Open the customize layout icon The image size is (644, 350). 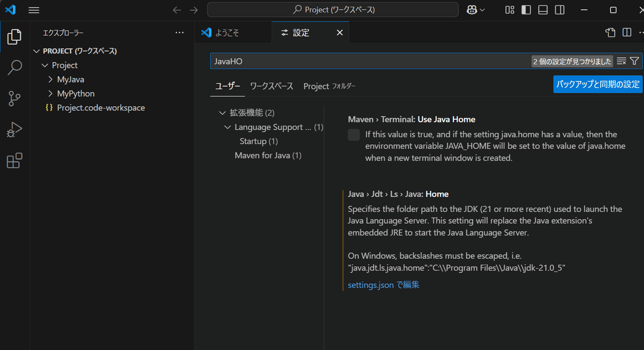click(510, 10)
